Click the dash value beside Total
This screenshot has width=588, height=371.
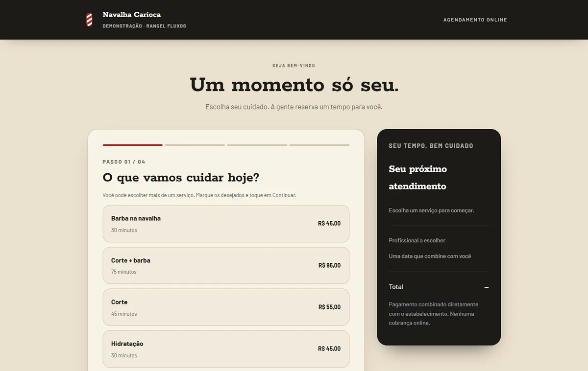coord(486,287)
